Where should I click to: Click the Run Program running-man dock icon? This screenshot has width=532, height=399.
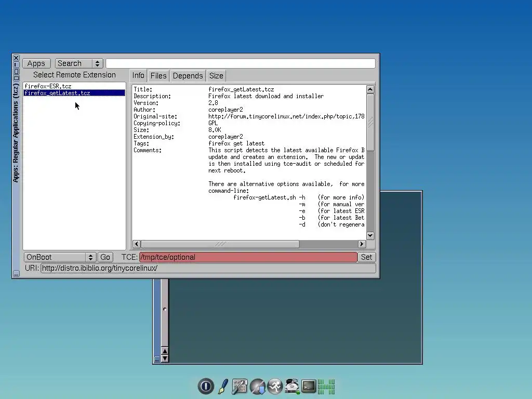pos(275,387)
